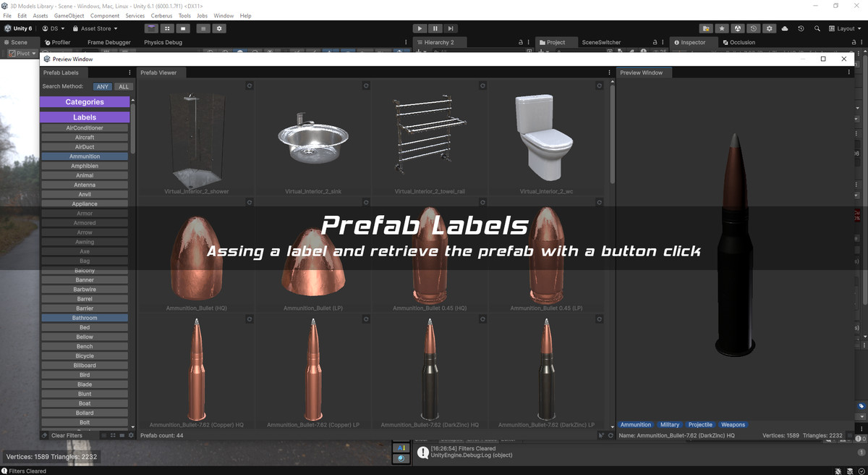Screen dimensions: 868x475
Task: Switch to the Prefab Viewer tab
Action: tap(160, 72)
